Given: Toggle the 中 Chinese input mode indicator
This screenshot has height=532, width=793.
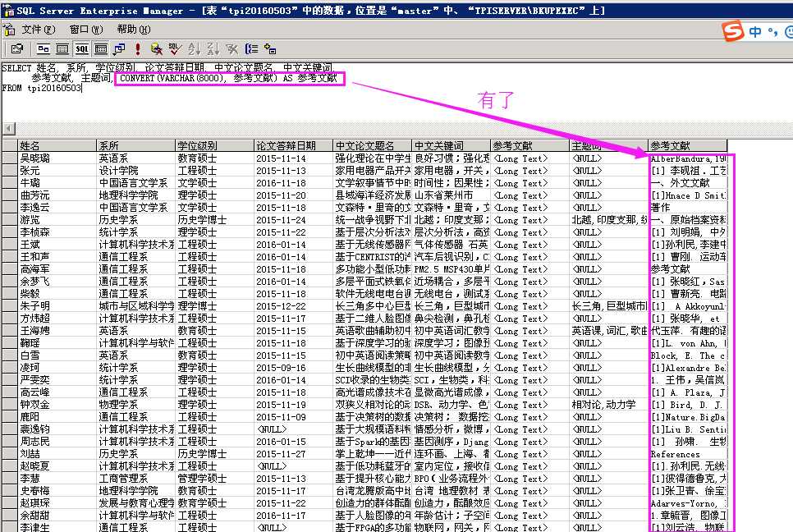Looking at the screenshot, I should (x=755, y=32).
